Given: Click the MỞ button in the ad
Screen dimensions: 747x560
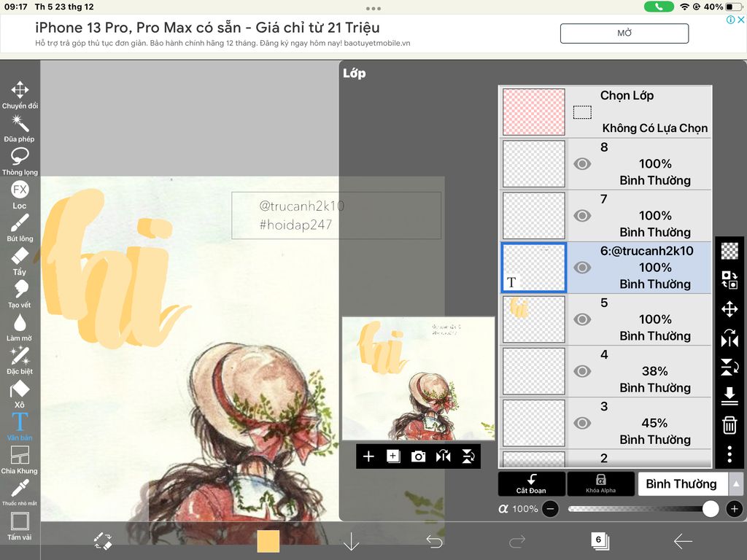Looking at the screenshot, I should [x=624, y=34].
